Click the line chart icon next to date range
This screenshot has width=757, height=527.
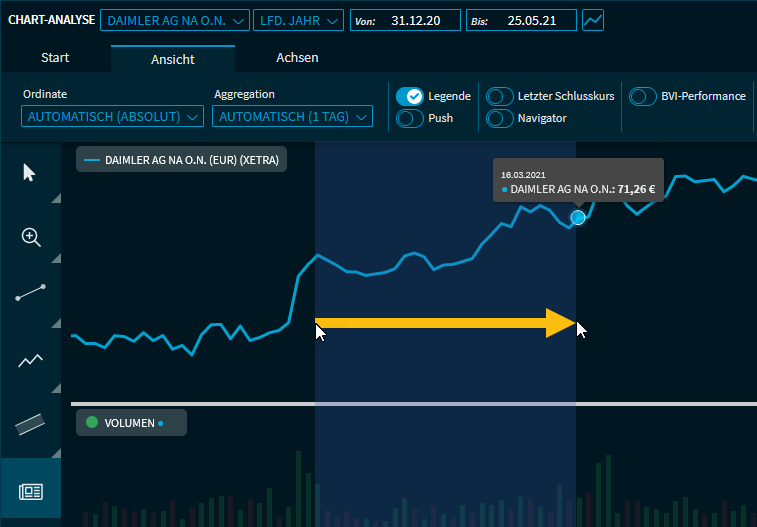click(x=594, y=20)
